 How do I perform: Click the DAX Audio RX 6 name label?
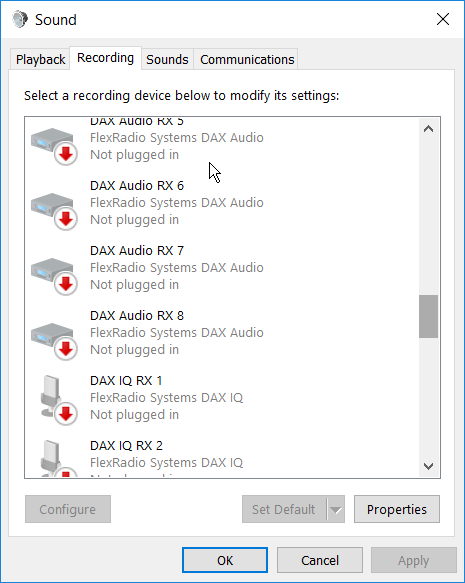137,186
